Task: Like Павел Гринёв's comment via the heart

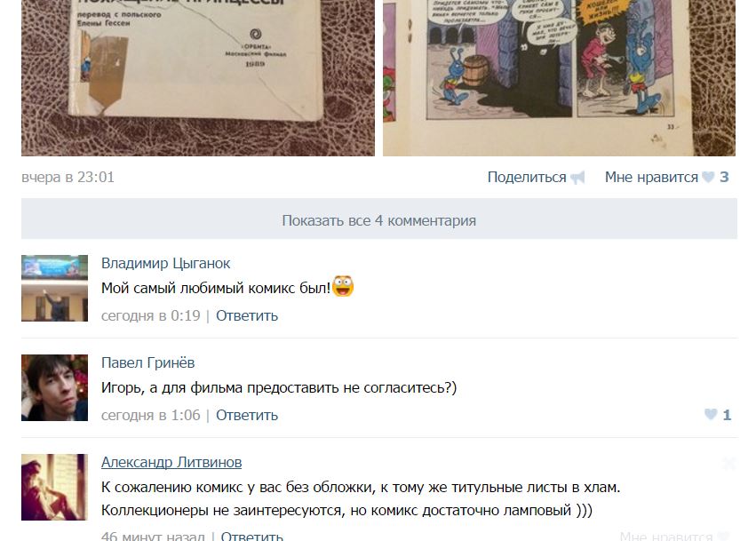Action: [x=711, y=414]
